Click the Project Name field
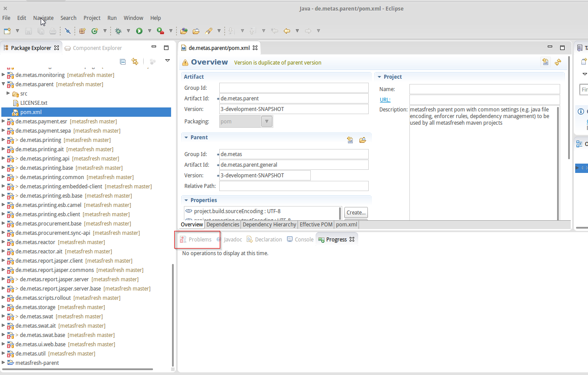Viewport: 588px width, 375px height. (x=485, y=89)
